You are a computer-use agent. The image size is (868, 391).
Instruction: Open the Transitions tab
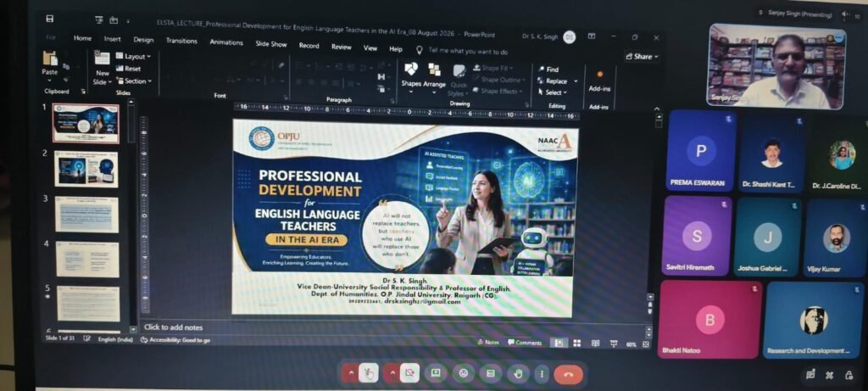pos(181,41)
